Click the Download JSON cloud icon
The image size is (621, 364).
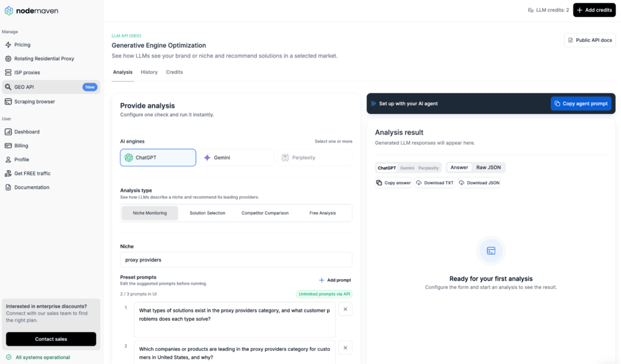pos(461,183)
